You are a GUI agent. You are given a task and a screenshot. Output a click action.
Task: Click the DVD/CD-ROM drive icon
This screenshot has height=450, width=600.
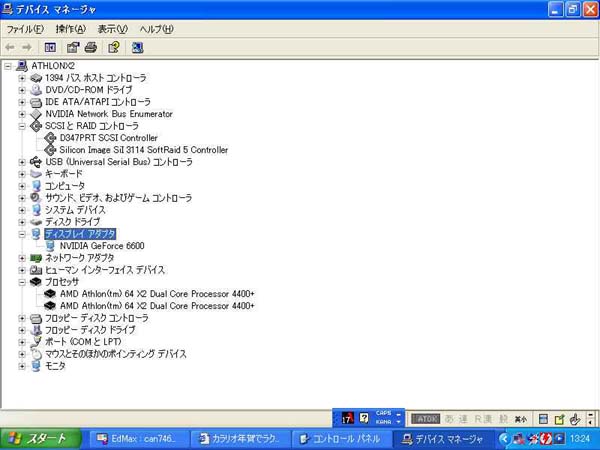[36, 90]
